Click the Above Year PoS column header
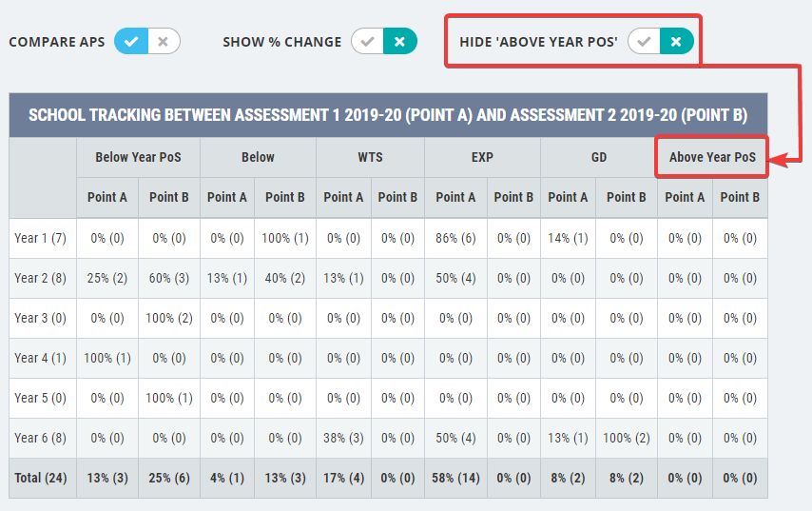The height and width of the screenshot is (511, 812). (712, 157)
